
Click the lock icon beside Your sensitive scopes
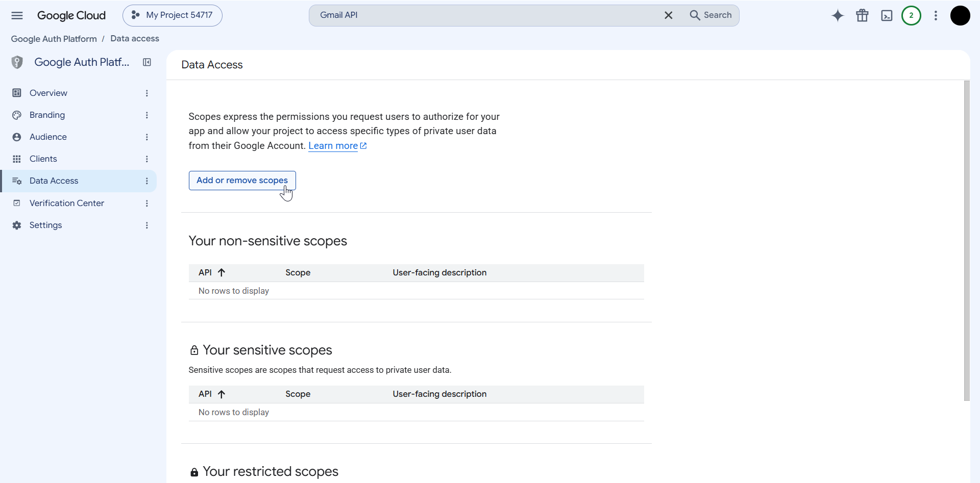pyautogui.click(x=194, y=350)
